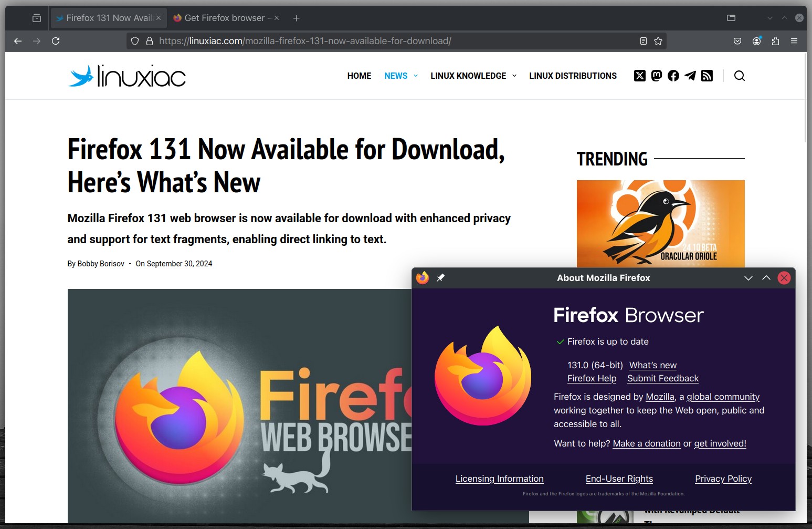Open NEWS menu item

click(396, 76)
